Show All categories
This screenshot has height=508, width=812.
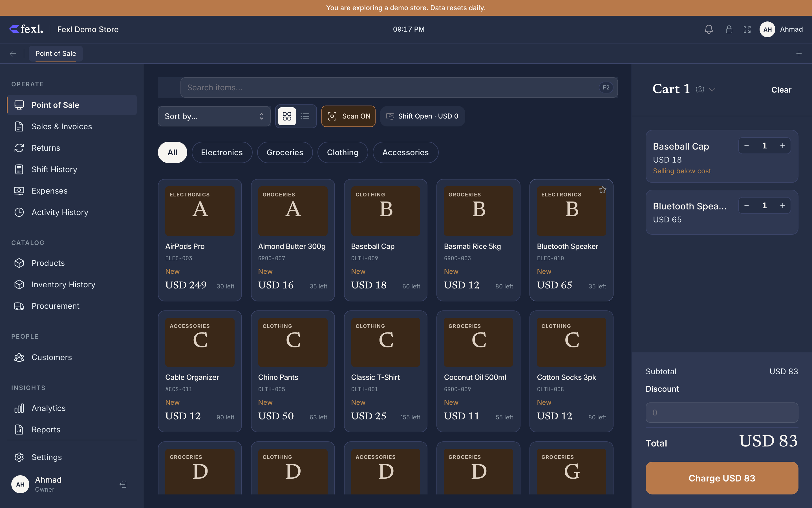click(173, 152)
